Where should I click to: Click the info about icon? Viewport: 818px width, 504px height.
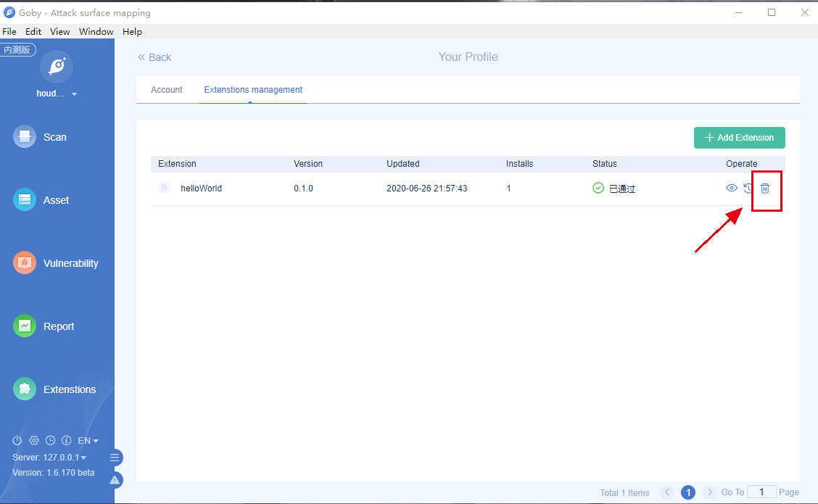point(66,440)
